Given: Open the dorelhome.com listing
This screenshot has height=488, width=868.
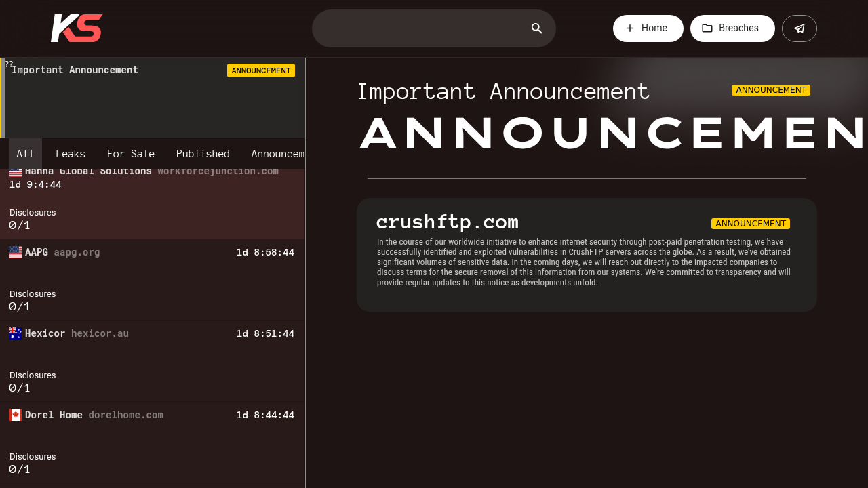Looking at the screenshot, I should 153,442.
